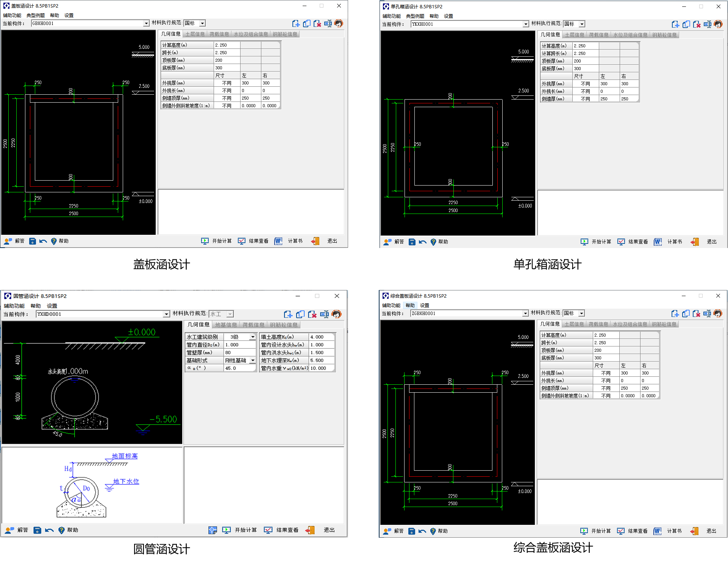The height and width of the screenshot is (571, 728).
Task: Click delete component icon in 圆管涵设计 window
Action: pyautogui.click(x=312, y=314)
